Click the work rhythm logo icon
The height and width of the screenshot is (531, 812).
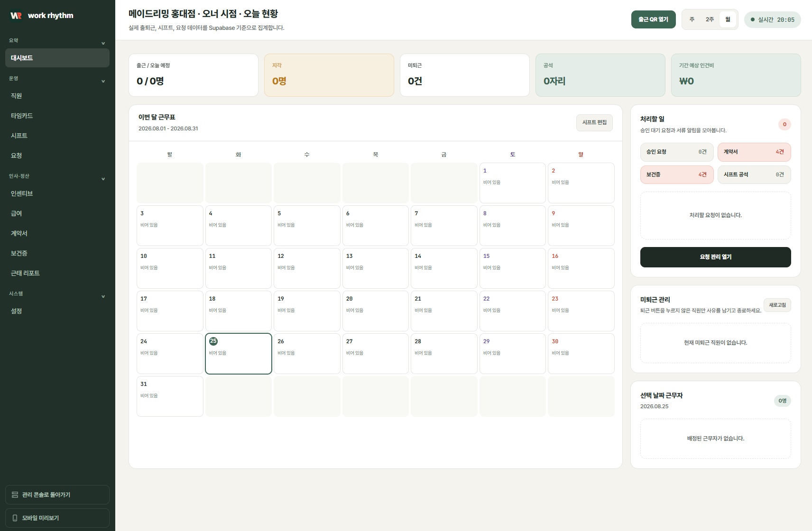(16, 16)
